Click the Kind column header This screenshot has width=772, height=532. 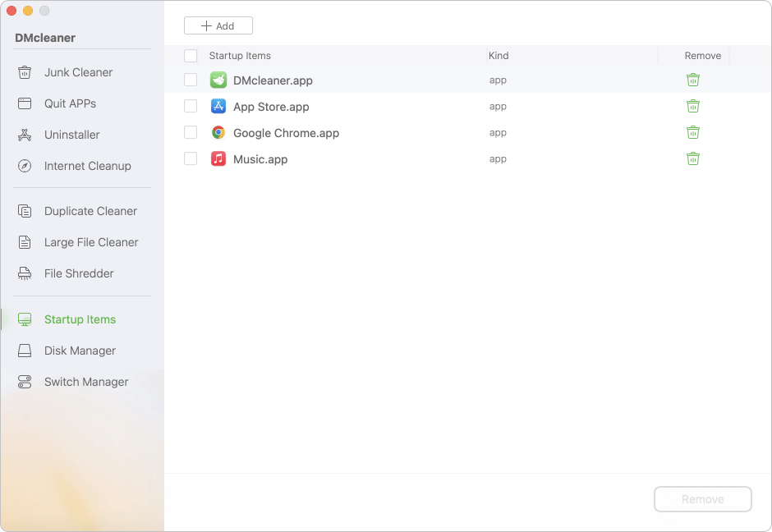[x=499, y=56]
